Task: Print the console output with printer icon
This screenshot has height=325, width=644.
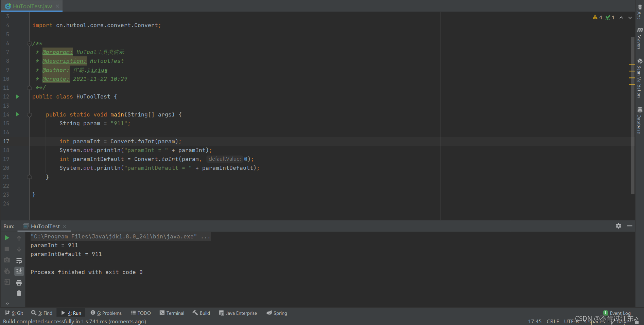Action: [x=19, y=283]
